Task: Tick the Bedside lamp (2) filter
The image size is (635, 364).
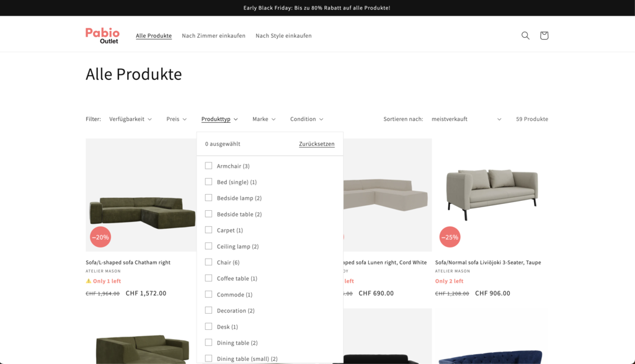Action: point(208,198)
